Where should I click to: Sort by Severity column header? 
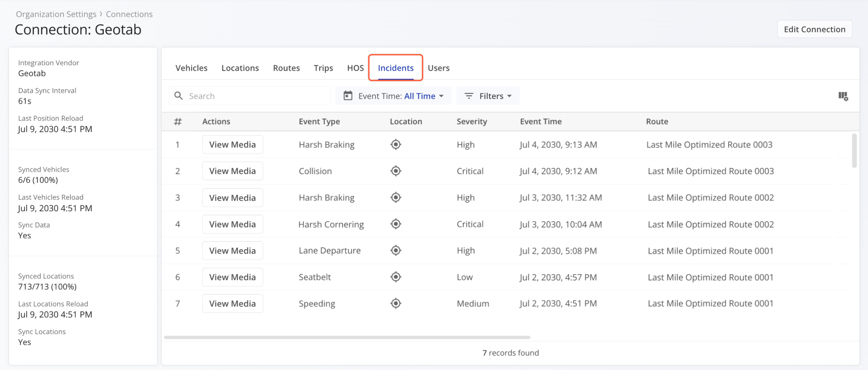(x=472, y=121)
